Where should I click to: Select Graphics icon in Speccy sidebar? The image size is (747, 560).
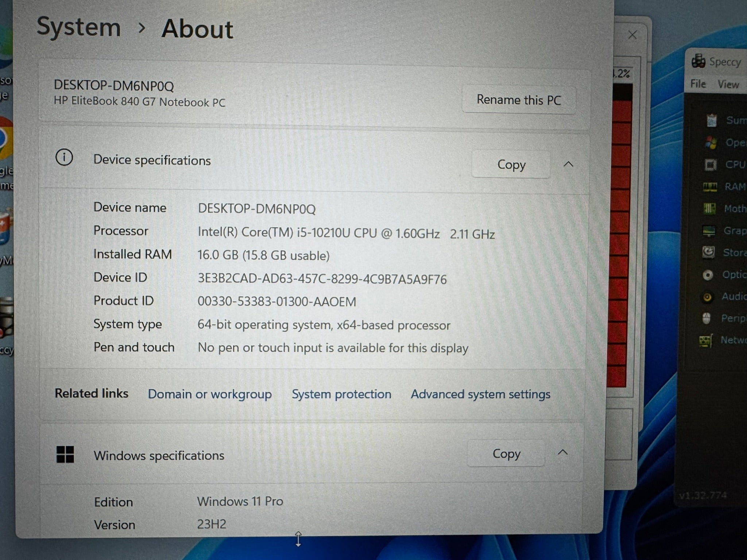pyautogui.click(x=709, y=231)
